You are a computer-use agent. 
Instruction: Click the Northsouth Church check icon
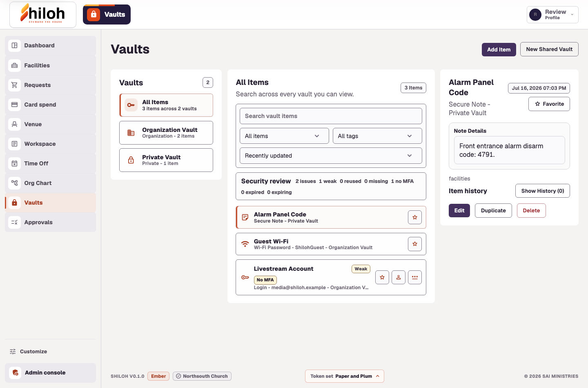(178, 376)
